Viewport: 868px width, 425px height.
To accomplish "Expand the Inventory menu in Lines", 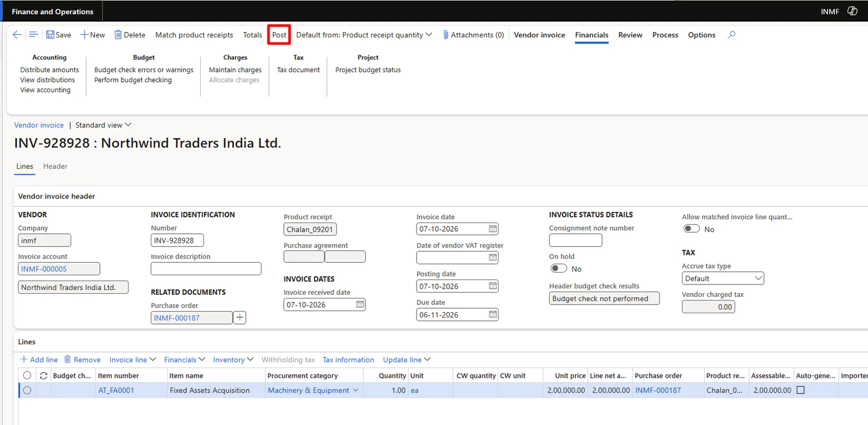I will 233,359.
